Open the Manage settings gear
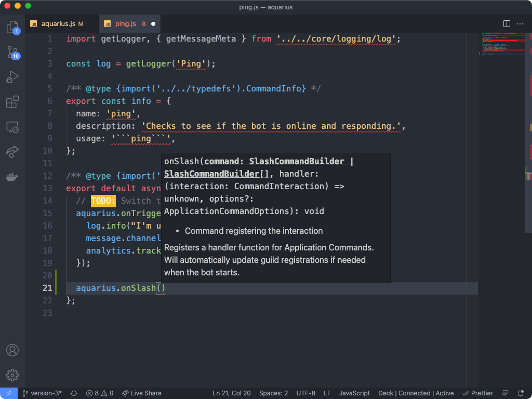Image resolution: width=532 pixels, height=399 pixels. point(12,375)
